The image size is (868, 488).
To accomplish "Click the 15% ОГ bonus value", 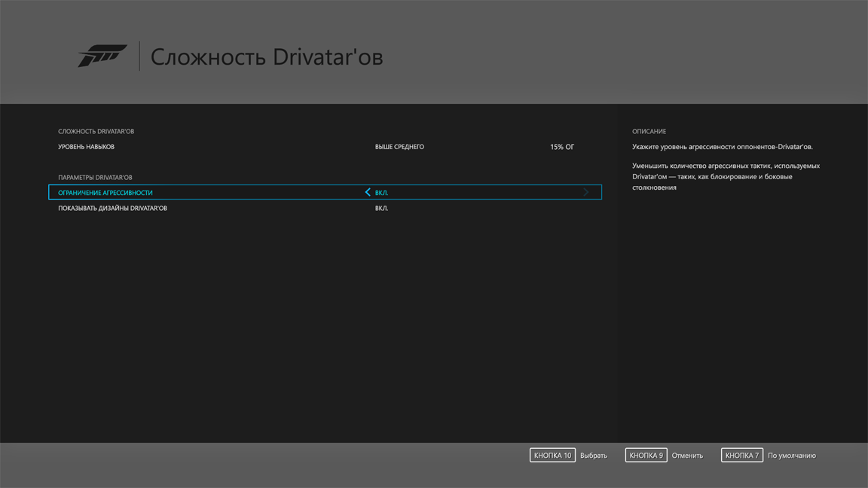I will 562,147.
